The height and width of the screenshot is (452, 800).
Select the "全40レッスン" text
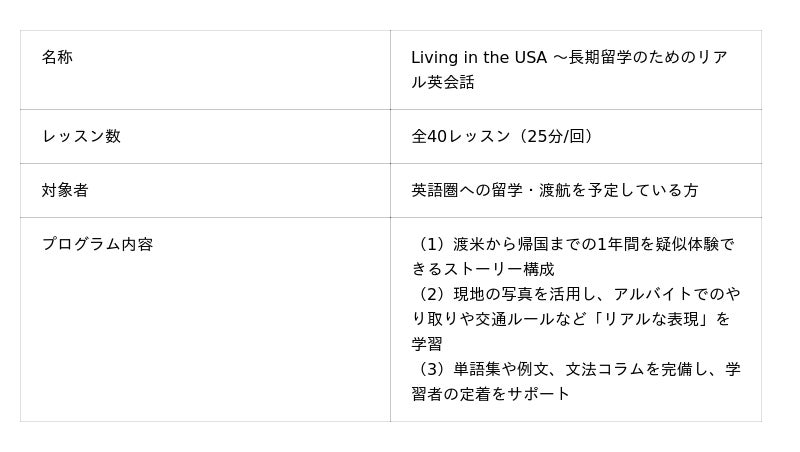pos(461,136)
